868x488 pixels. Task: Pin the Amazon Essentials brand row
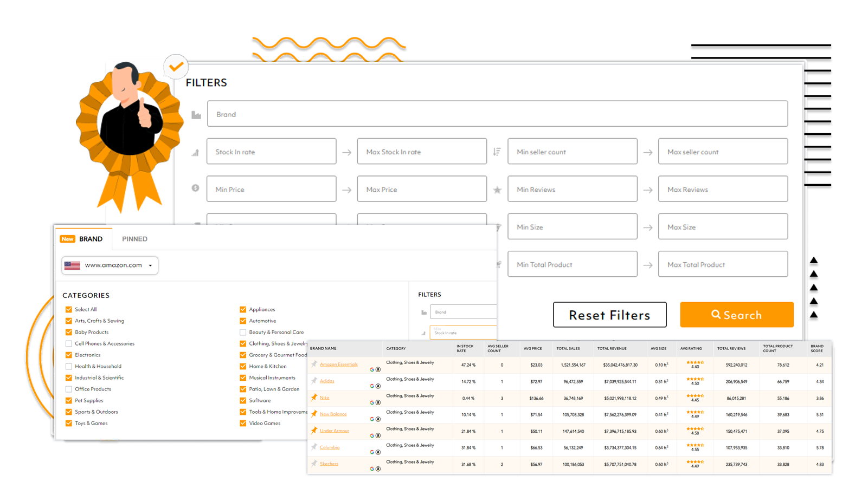314,364
